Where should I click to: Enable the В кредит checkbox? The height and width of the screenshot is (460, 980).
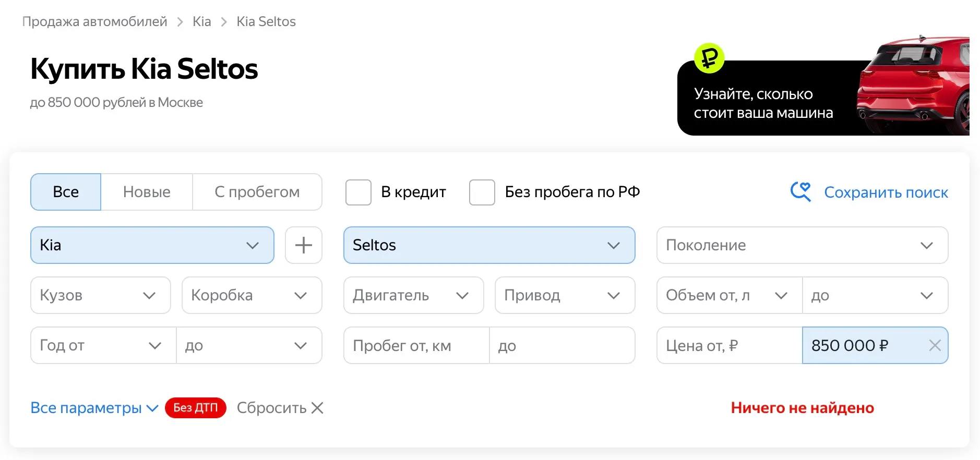(x=358, y=192)
